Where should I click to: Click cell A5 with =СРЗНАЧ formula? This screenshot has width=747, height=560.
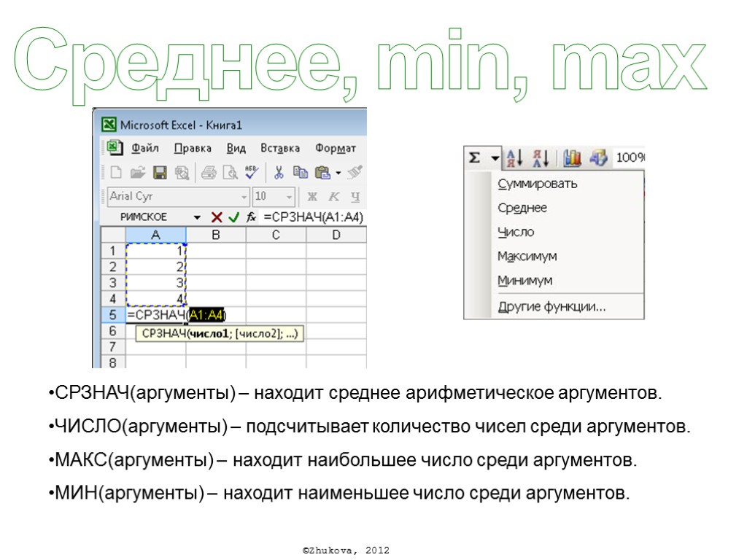(156, 315)
